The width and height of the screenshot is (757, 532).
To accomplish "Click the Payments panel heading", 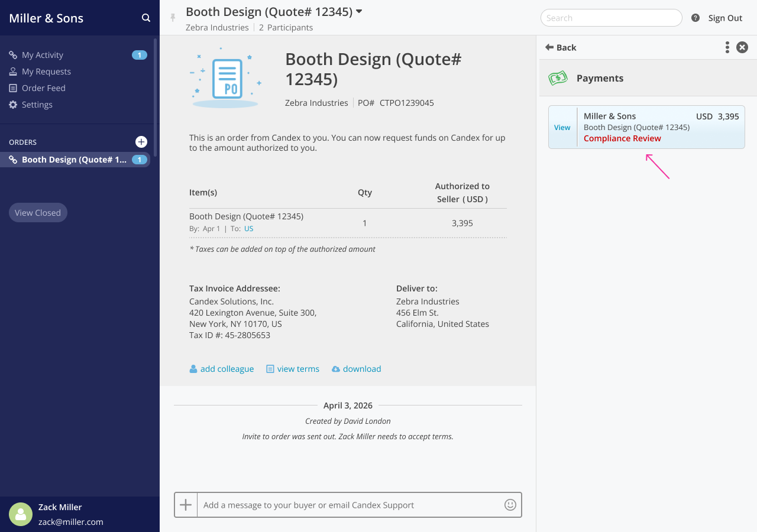I will pyautogui.click(x=600, y=78).
